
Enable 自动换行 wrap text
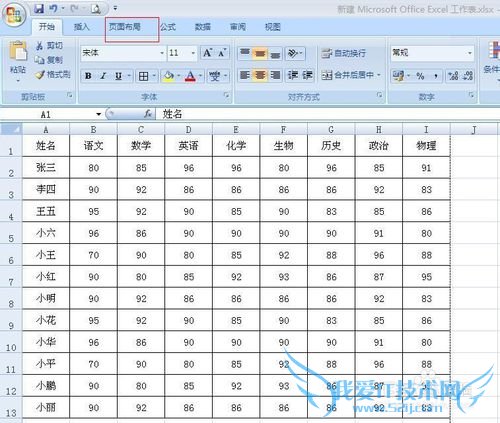point(343,53)
